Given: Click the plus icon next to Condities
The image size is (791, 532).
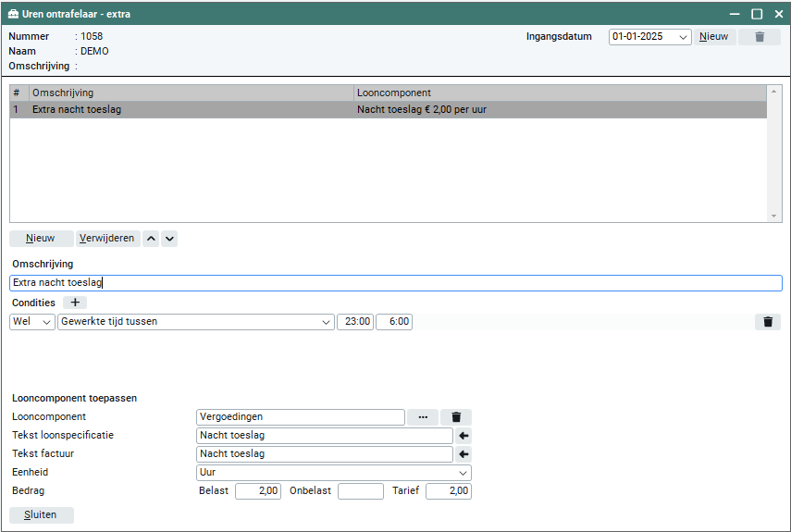Looking at the screenshot, I should pos(74,303).
